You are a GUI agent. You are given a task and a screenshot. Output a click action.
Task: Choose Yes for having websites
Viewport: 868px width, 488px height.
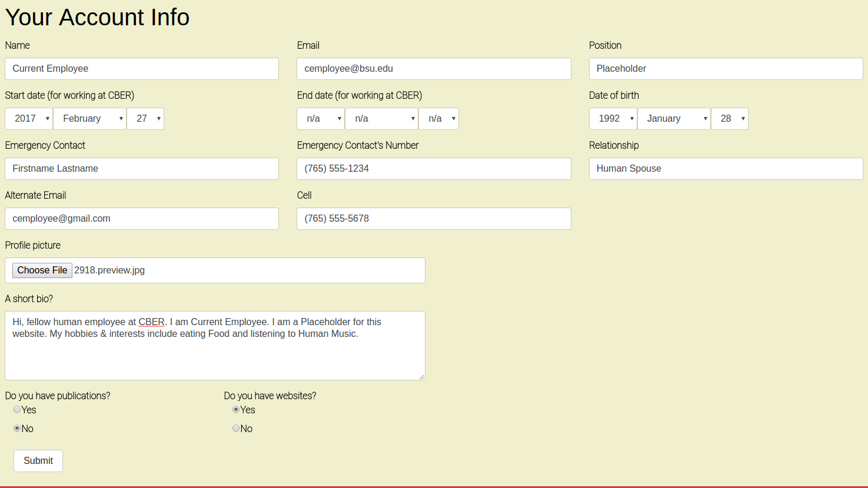pyautogui.click(x=236, y=410)
